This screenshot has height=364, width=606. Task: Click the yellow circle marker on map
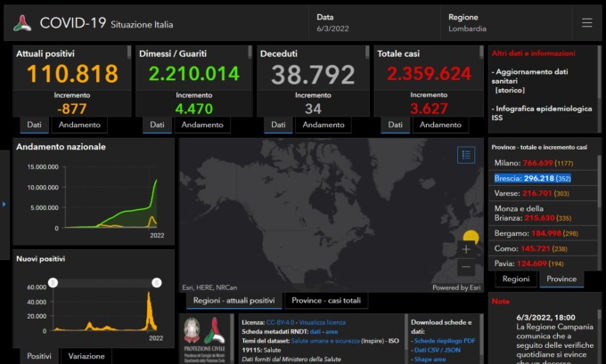471,237
